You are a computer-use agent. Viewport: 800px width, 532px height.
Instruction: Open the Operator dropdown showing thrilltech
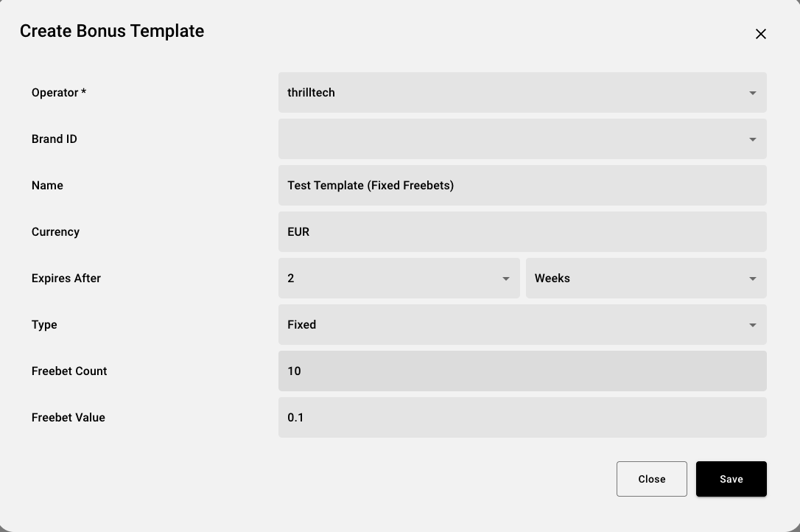point(522,93)
